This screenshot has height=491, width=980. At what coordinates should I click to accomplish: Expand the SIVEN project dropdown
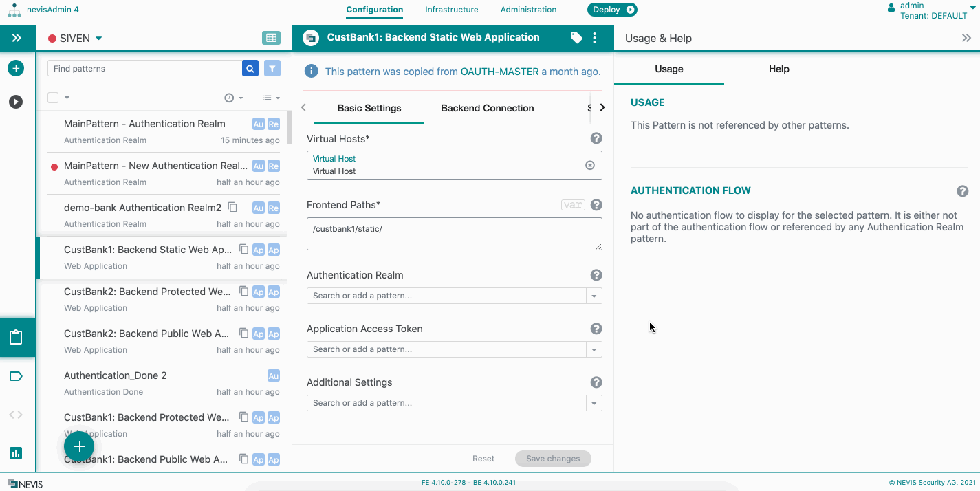click(x=98, y=39)
